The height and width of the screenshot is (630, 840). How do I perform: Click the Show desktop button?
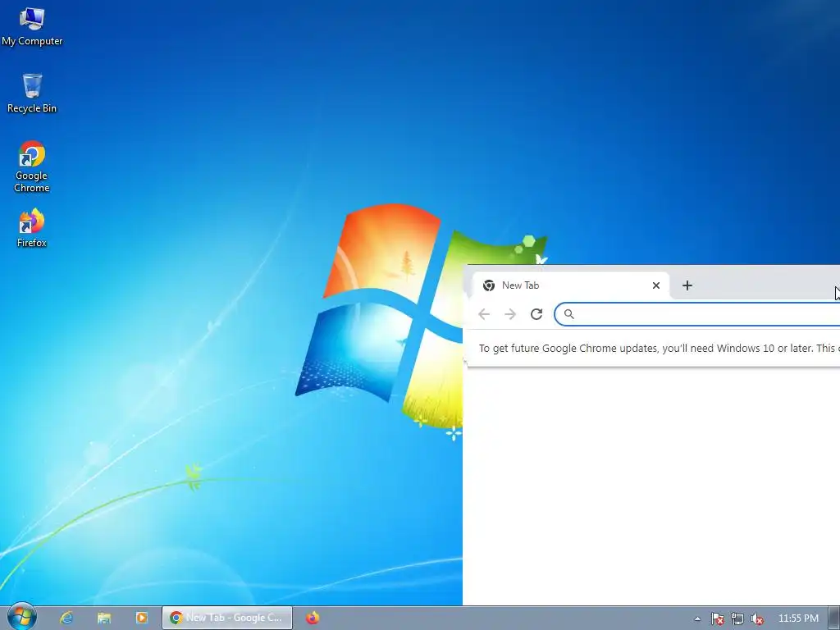click(834, 618)
